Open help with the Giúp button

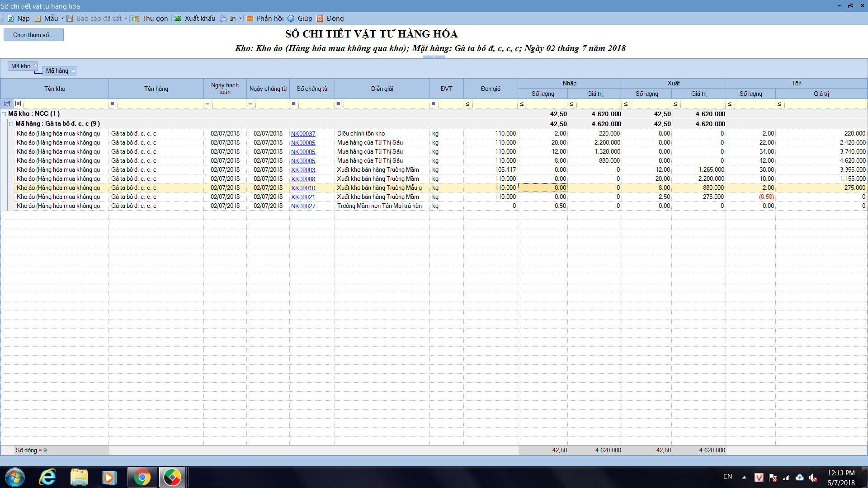[x=300, y=19]
